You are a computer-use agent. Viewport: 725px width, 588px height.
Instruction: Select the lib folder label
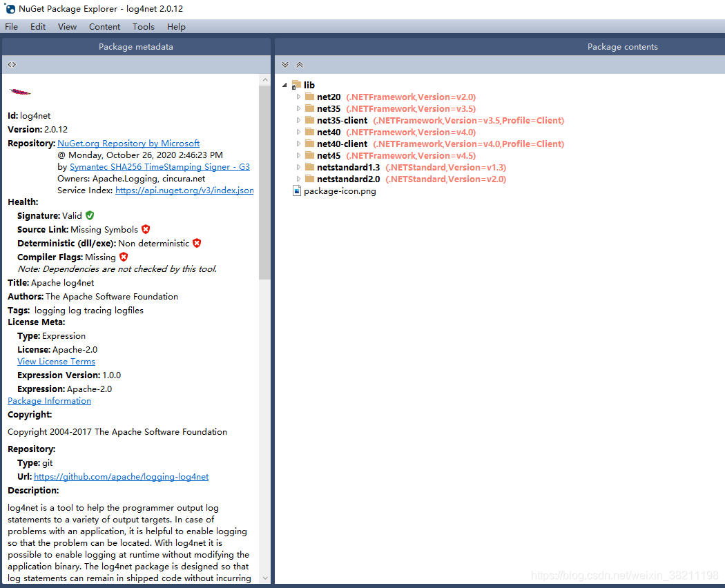point(309,85)
